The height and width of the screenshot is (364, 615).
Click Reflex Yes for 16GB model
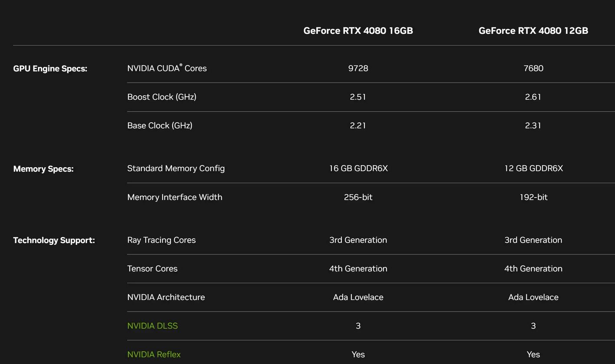point(358,354)
